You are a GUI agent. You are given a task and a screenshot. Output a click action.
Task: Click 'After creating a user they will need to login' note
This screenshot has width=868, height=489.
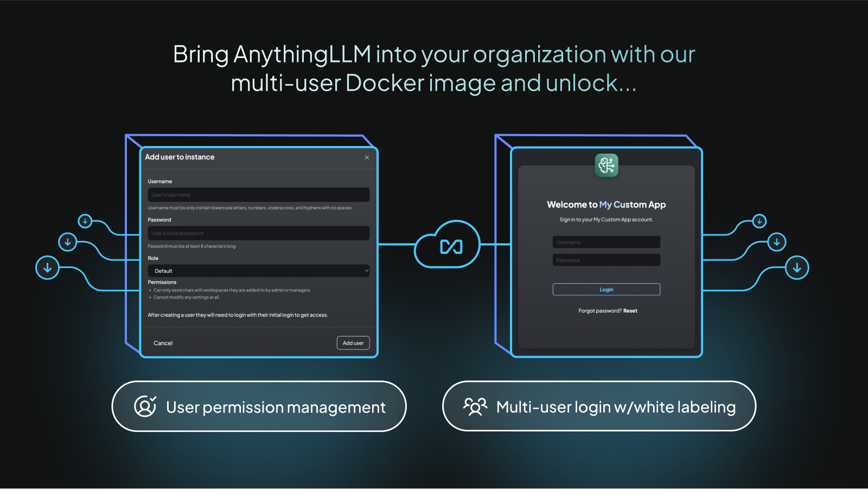point(238,315)
